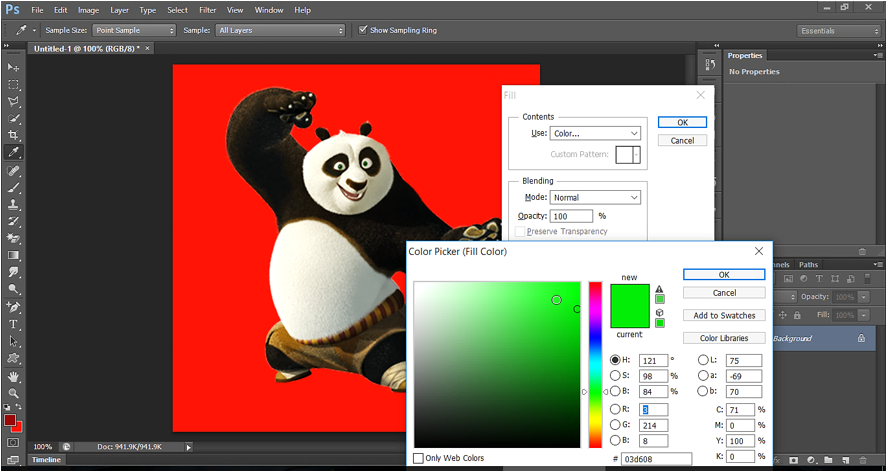The width and height of the screenshot is (887, 472).
Task: Click the Add layer mask icon
Action: click(x=794, y=460)
